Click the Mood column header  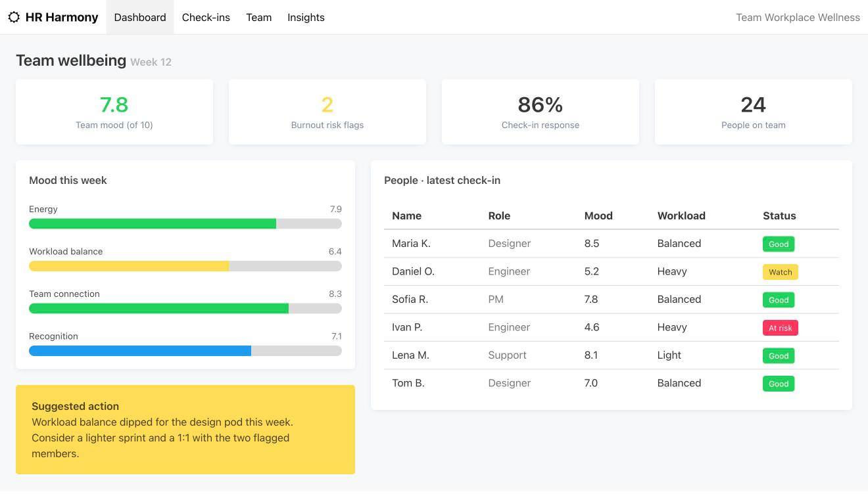click(598, 215)
